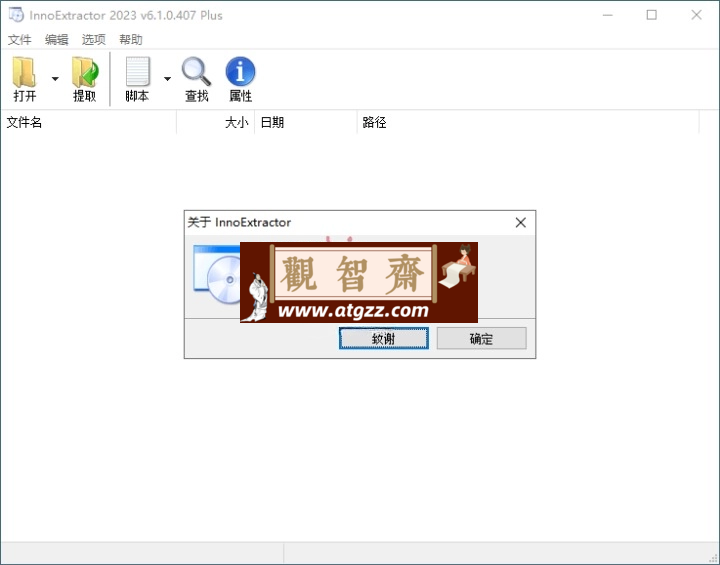The height and width of the screenshot is (565, 720).
Task: Open the 编辑 menu
Action: click(x=57, y=40)
